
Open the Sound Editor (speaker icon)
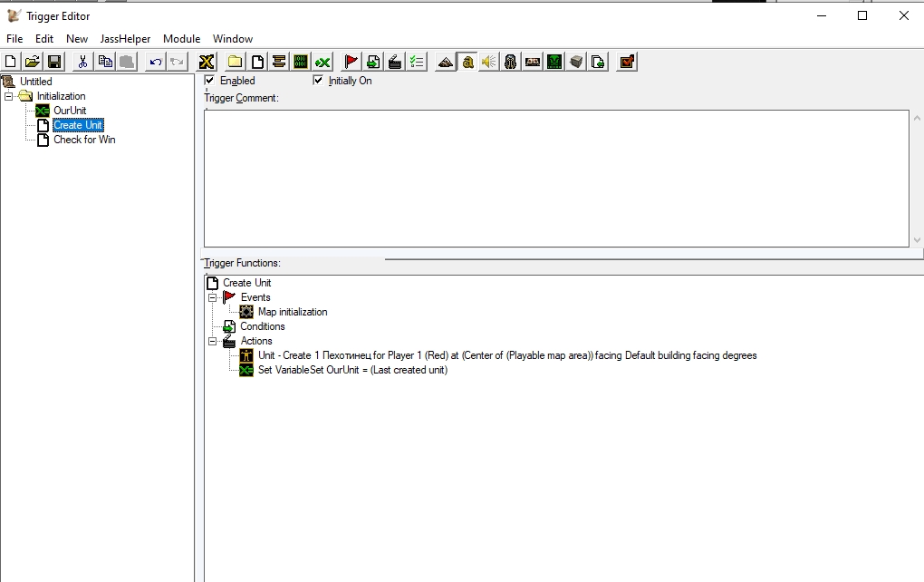(489, 62)
